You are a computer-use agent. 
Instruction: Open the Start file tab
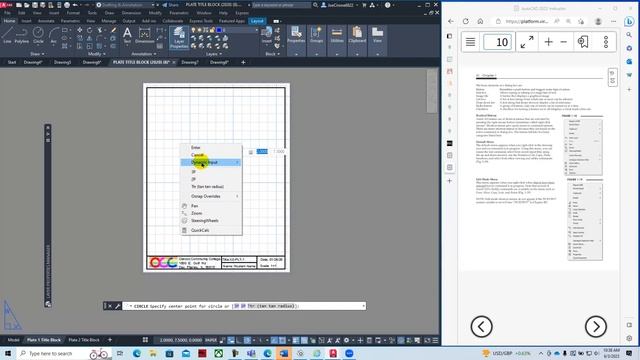point(12,62)
